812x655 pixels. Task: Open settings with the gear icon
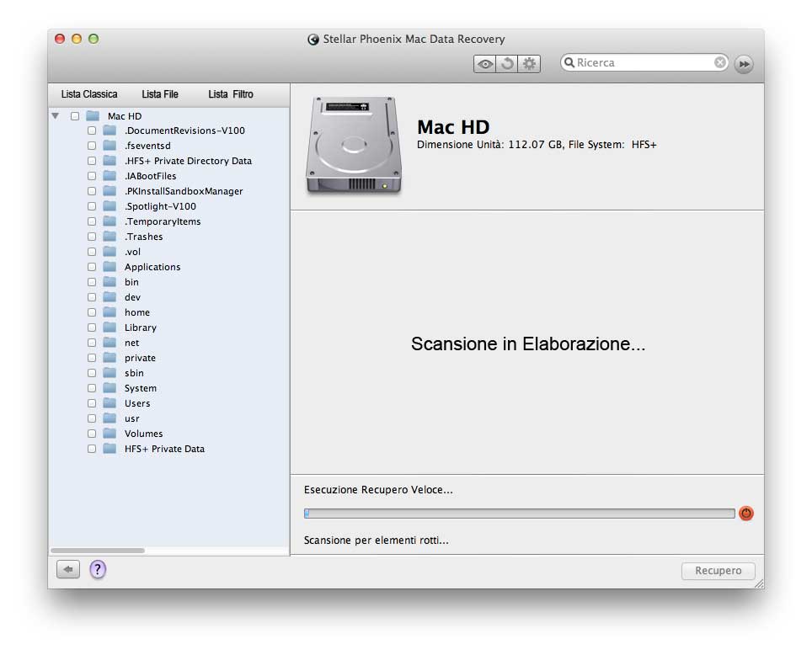[529, 64]
